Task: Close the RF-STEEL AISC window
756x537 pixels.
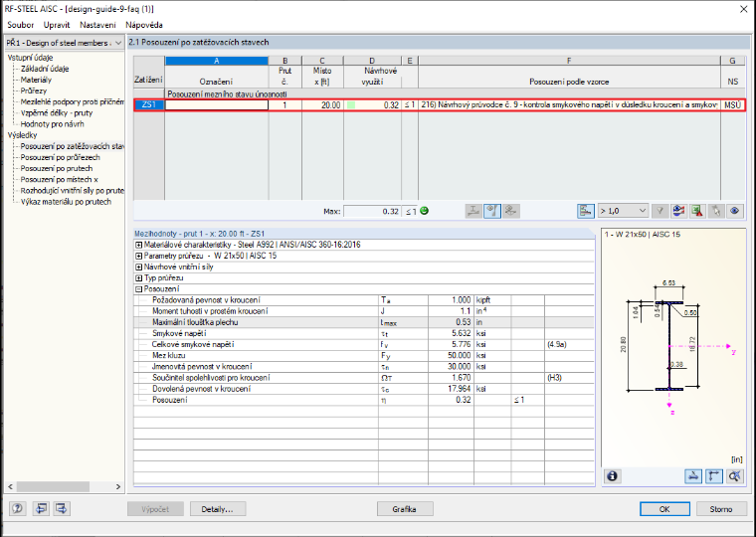Action: click(x=743, y=9)
